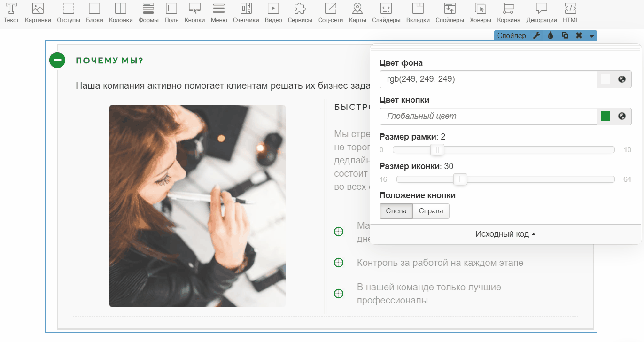Open global color picker for Цвет фона
Image resolution: width=644 pixels, height=342 pixels.
pyautogui.click(x=622, y=79)
